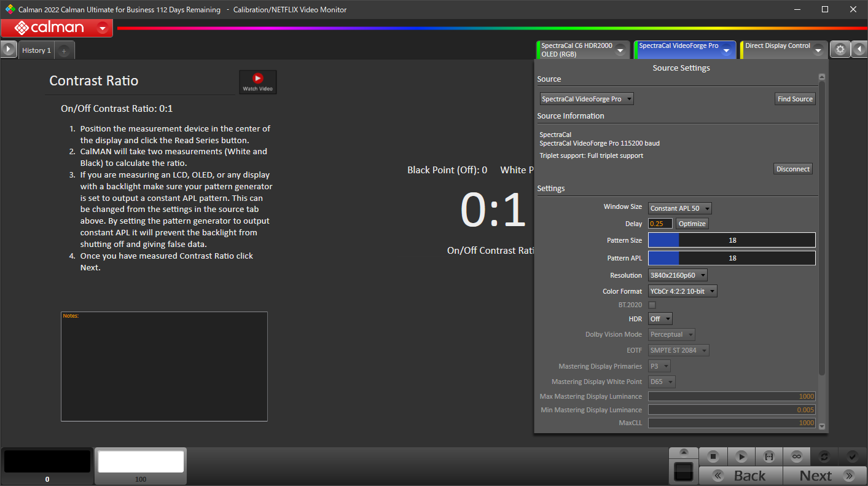The width and height of the screenshot is (868, 486).
Task: Open the Window Size dropdown
Action: tap(680, 208)
